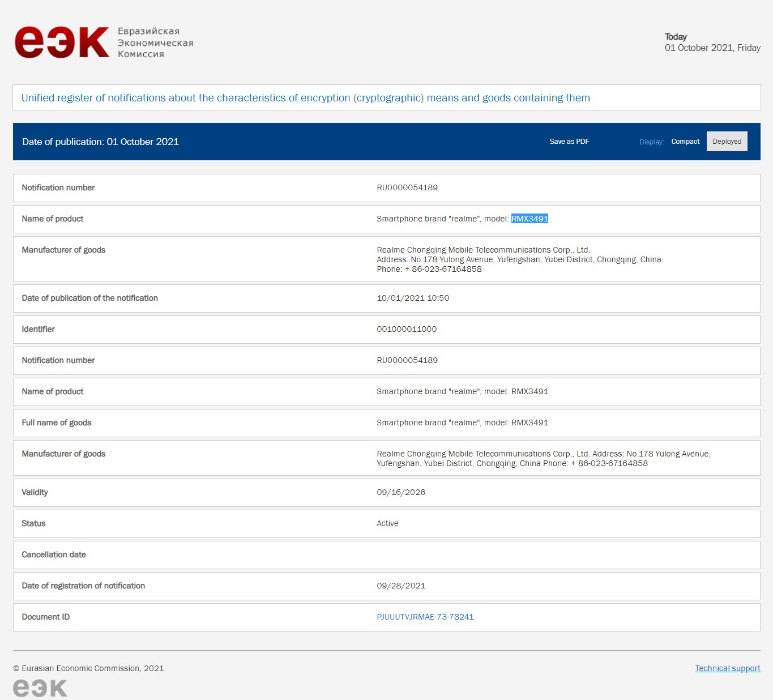Select registration date 09/28/2021

click(402, 586)
